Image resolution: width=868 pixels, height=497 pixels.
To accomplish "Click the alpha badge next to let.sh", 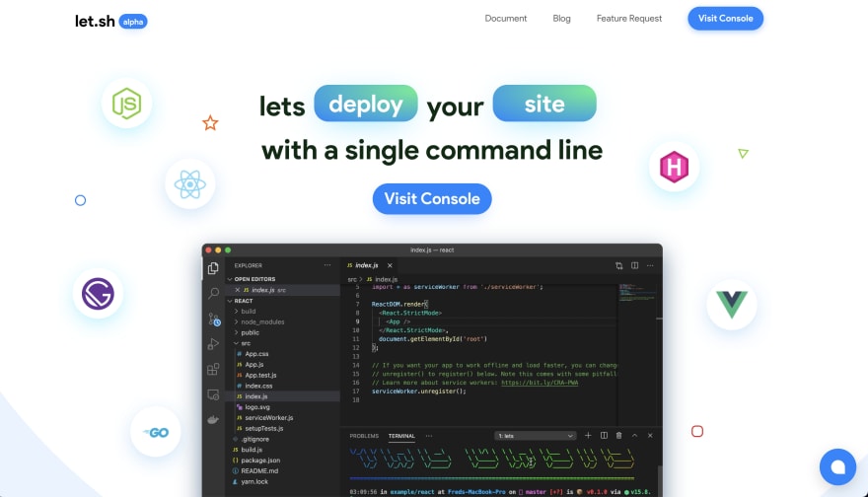I will click(x=133, y=22).
